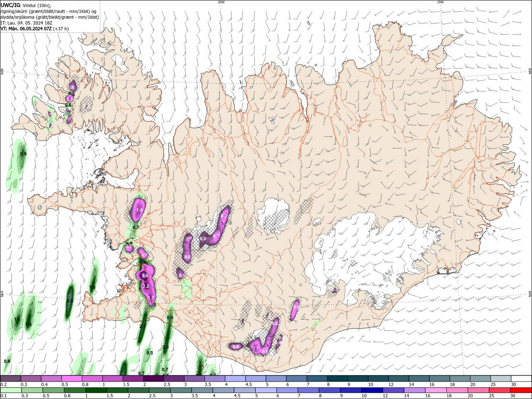Viewport: 532px width, 399px height.
Task: Click the '15W' longitude label
Action: pyautogui.click(x=440, y=2)
